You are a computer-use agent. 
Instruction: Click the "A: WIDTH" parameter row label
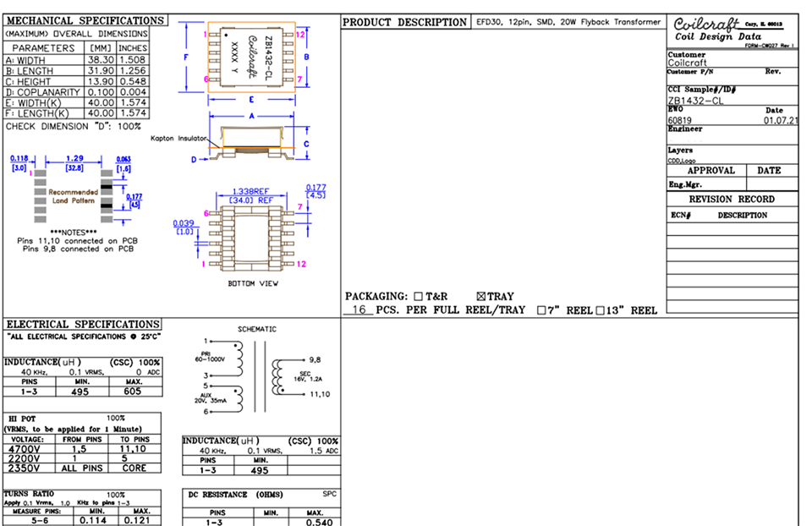coord(25,61)
